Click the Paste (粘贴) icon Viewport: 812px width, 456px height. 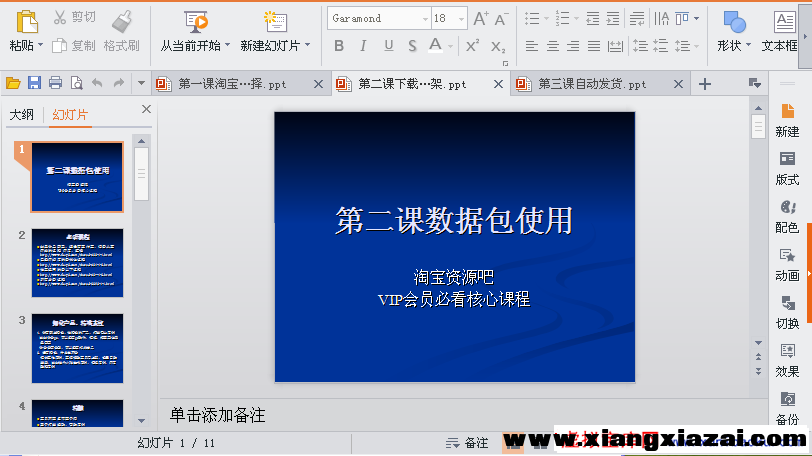pos(26,22)
